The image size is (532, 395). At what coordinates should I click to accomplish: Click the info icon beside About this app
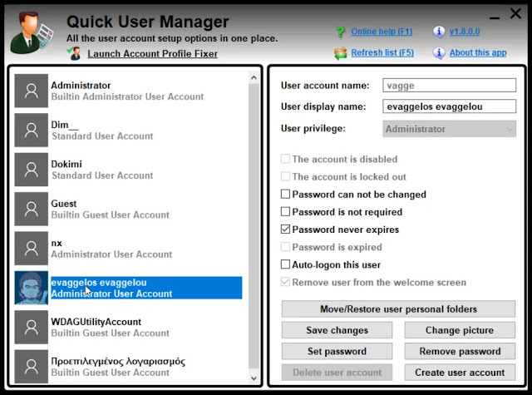click(x=439, y=53)
